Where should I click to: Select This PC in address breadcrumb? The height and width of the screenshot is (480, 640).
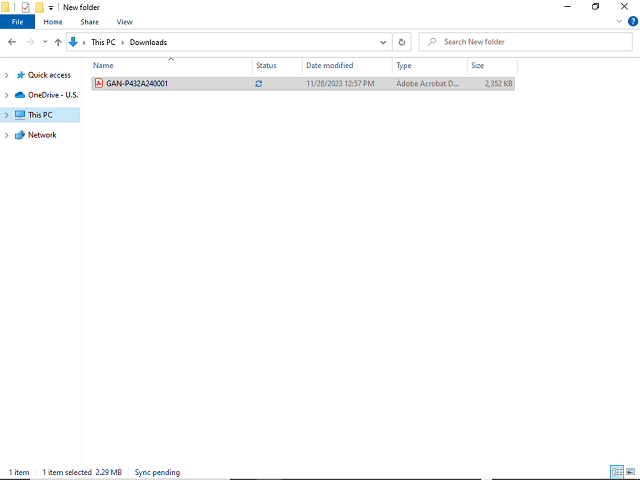[x=103, y=42]
